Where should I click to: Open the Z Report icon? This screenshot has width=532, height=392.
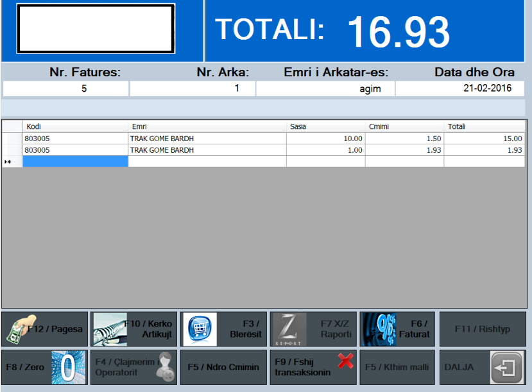click(x=289, y=329)
